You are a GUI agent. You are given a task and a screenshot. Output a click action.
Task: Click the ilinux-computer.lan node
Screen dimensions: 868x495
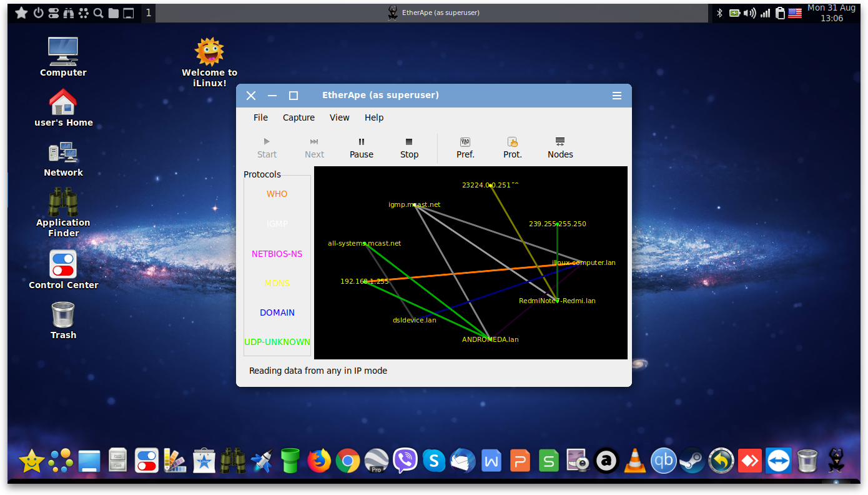pos(584,262)
